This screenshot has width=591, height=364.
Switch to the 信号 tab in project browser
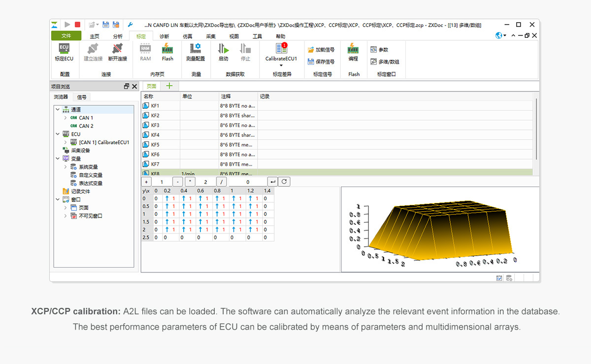tap(82, 97)
